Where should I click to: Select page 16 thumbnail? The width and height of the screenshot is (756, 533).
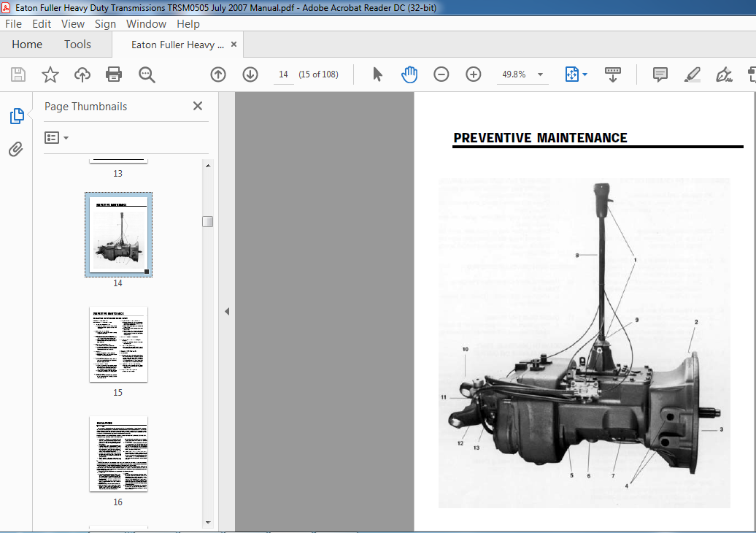click(x=119, y=454)
